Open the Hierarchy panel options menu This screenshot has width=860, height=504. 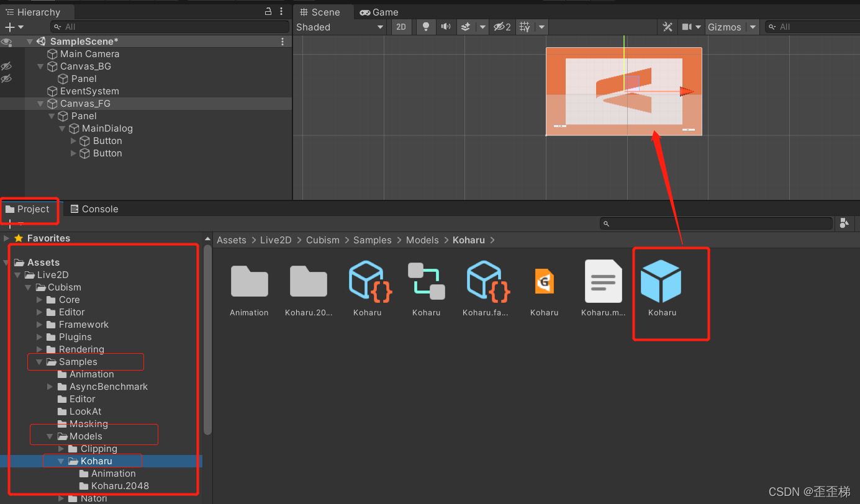[283, 12]
